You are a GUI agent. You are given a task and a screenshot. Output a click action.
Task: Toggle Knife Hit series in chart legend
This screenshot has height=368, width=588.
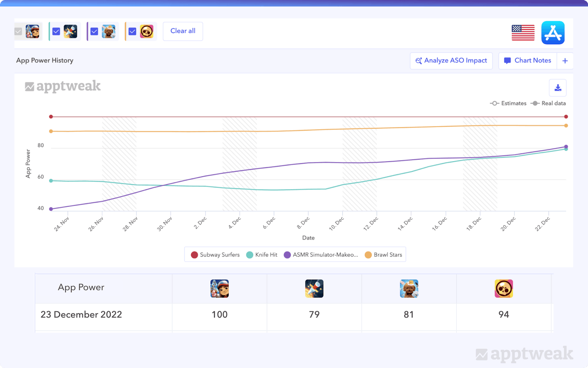click(262, 255)
